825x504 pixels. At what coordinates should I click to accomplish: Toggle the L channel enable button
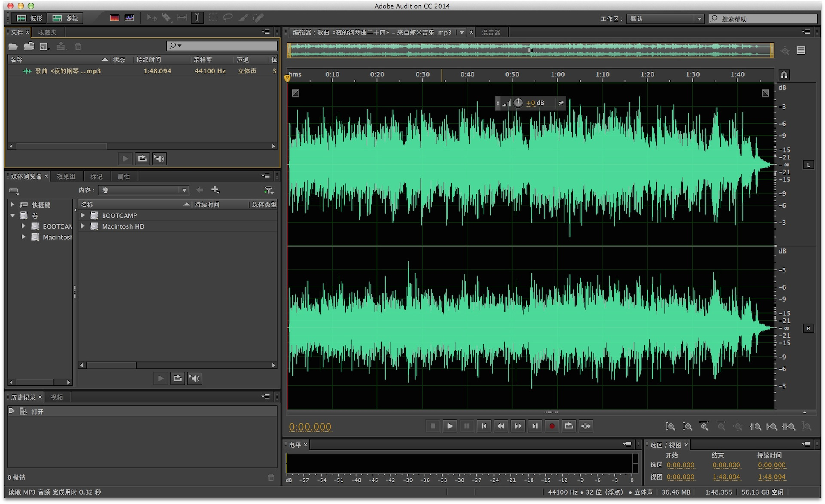pos(808,165)
